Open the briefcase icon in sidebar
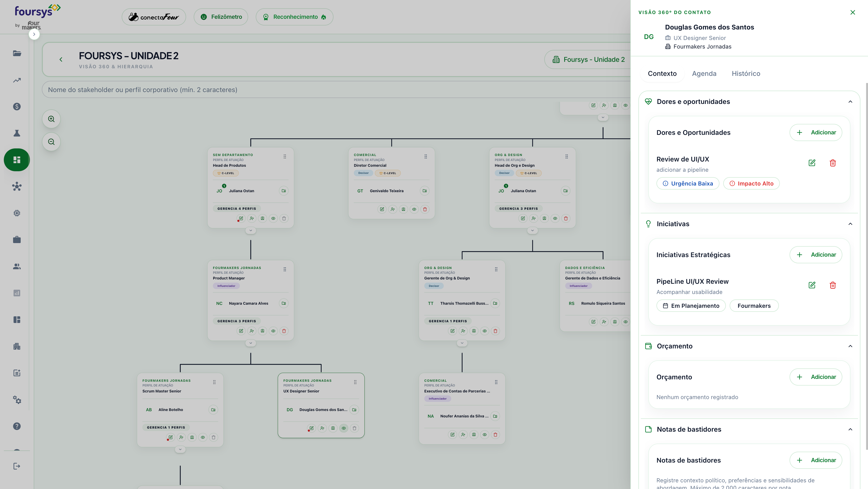This screenshot has width=868, height=489. pos(17,240)
